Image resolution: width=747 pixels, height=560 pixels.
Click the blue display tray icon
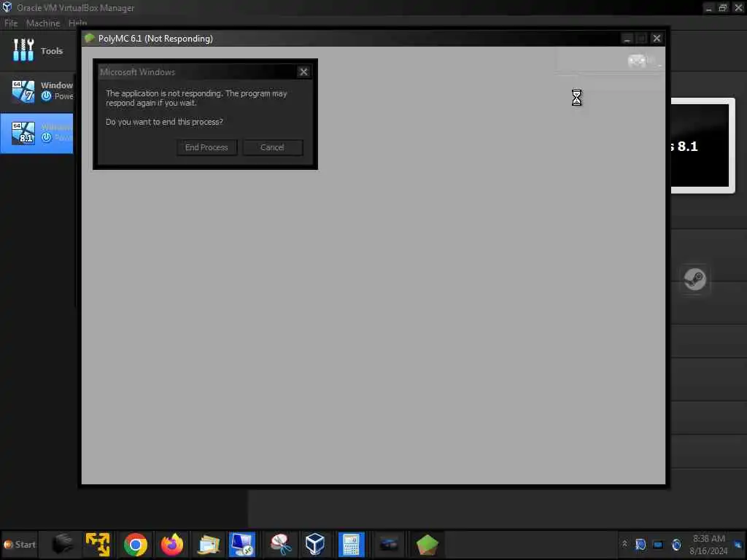pyautogui.click(x=658, y=544)
